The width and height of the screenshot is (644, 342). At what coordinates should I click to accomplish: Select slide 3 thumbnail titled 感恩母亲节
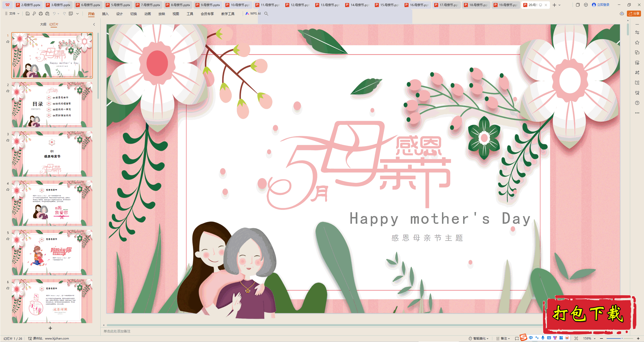(x=52, y=154)
